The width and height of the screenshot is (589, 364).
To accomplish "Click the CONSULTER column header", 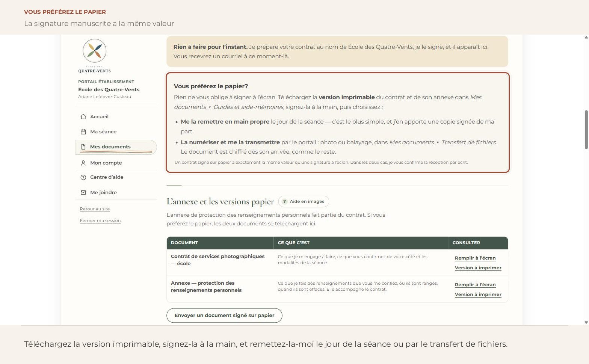I will [x=478, y=243].
